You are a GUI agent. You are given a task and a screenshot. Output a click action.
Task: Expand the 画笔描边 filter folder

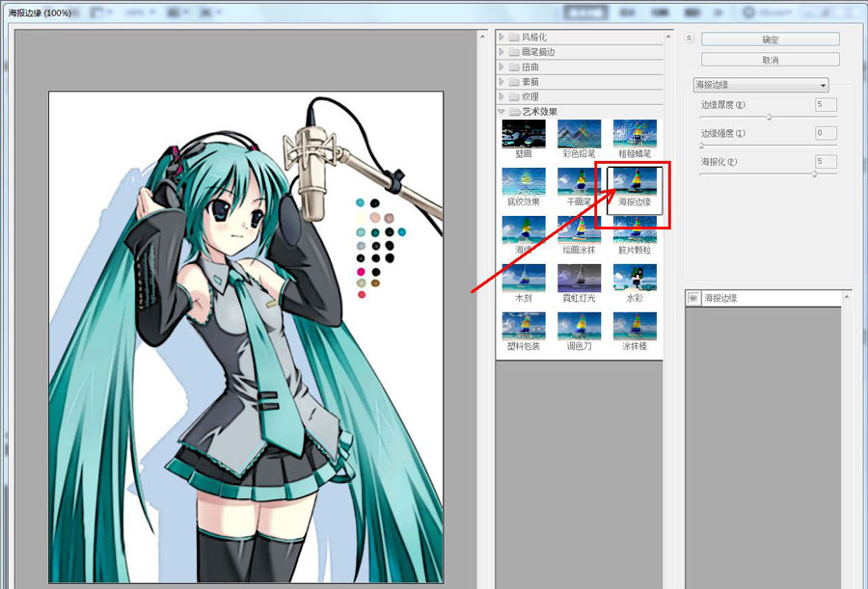click(501, 52)
